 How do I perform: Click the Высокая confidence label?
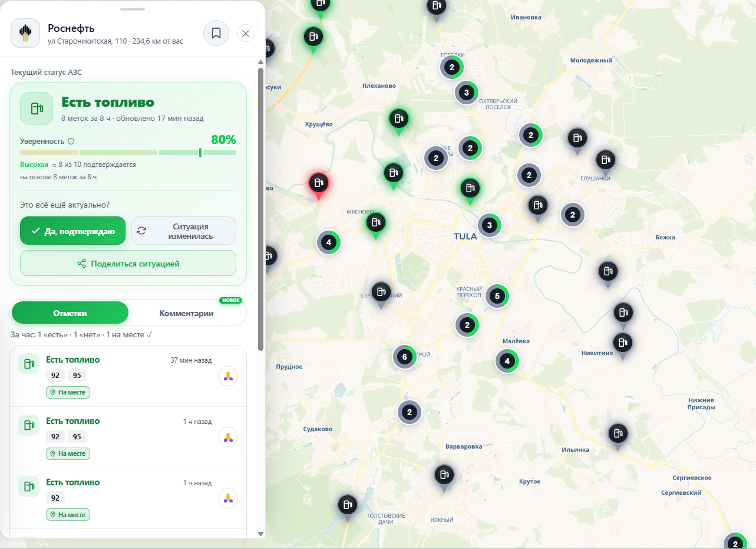coord(34,165)
